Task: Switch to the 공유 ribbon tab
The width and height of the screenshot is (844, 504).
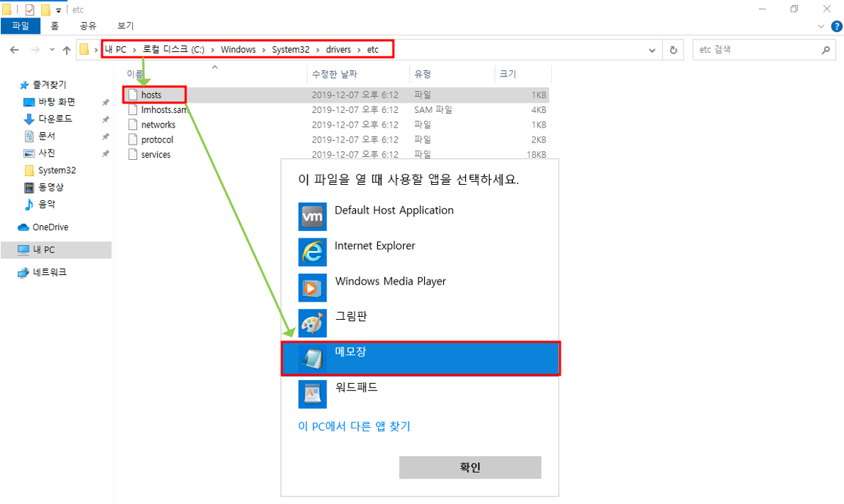Action: tap(88, 25)
